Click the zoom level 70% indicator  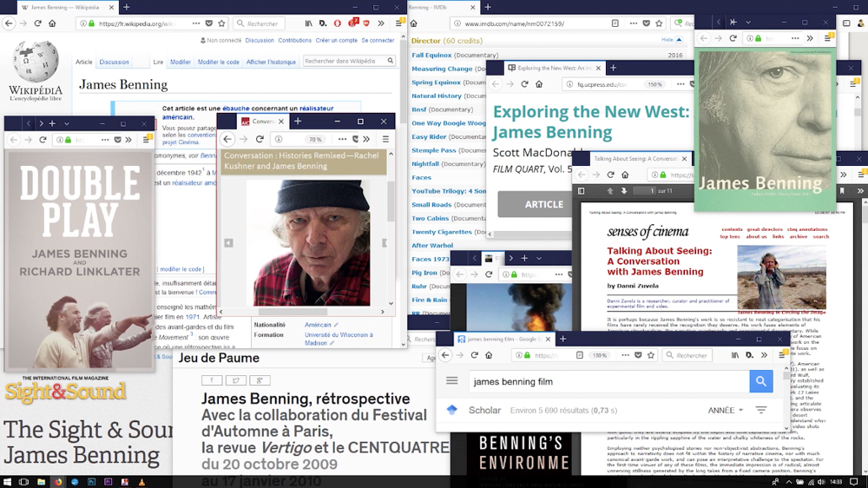315,139
